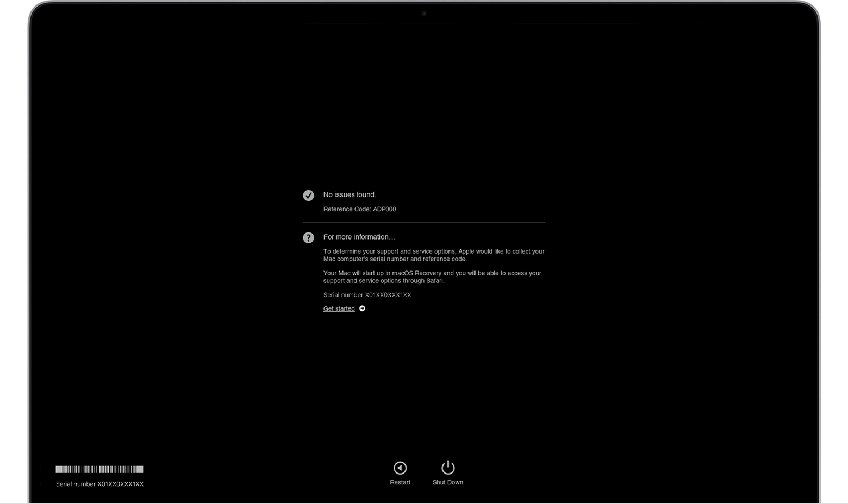
Task: Select the Get started link
Action: click(339, 308)
